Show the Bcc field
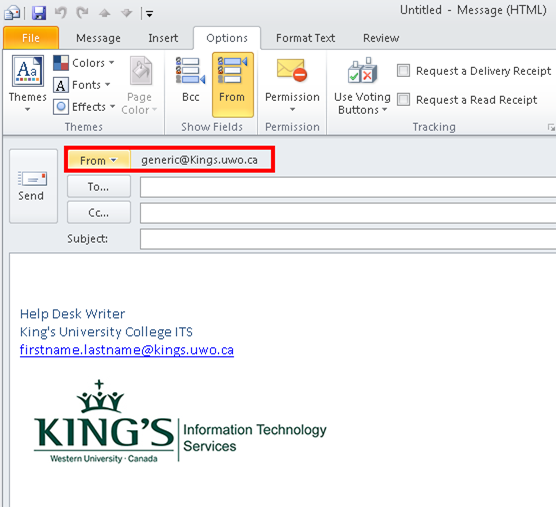 coord(190,84)
